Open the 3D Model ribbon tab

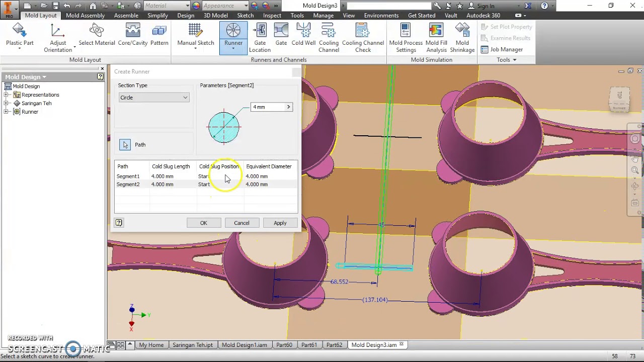point(215,16)
